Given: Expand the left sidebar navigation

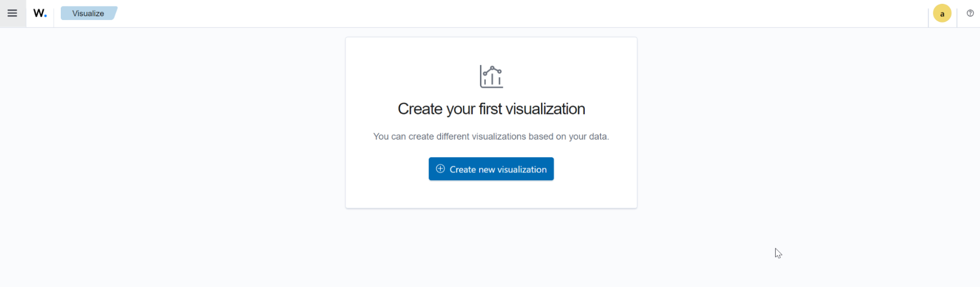Looking at the screenshot, I should 12,13.
